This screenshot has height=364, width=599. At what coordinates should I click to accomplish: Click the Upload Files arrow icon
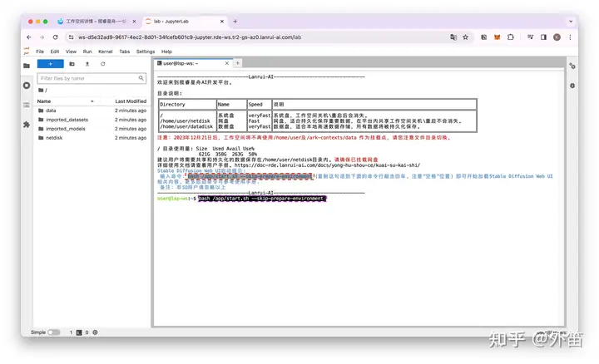(x=87, y=64)
